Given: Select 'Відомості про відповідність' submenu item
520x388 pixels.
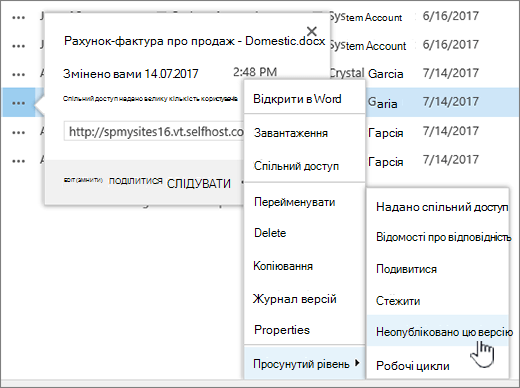Looking at the screenshot, I should pos(438,237).
